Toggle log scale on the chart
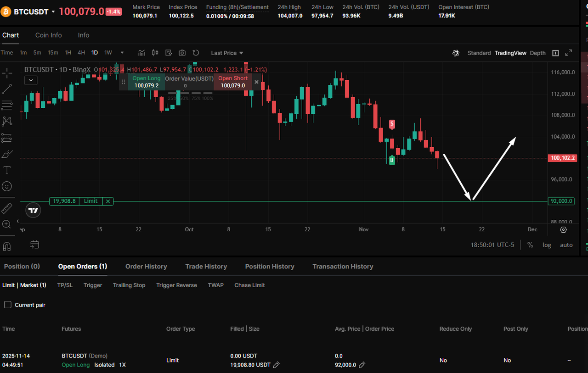Viewport: 588px width, 373px height. 547,245
